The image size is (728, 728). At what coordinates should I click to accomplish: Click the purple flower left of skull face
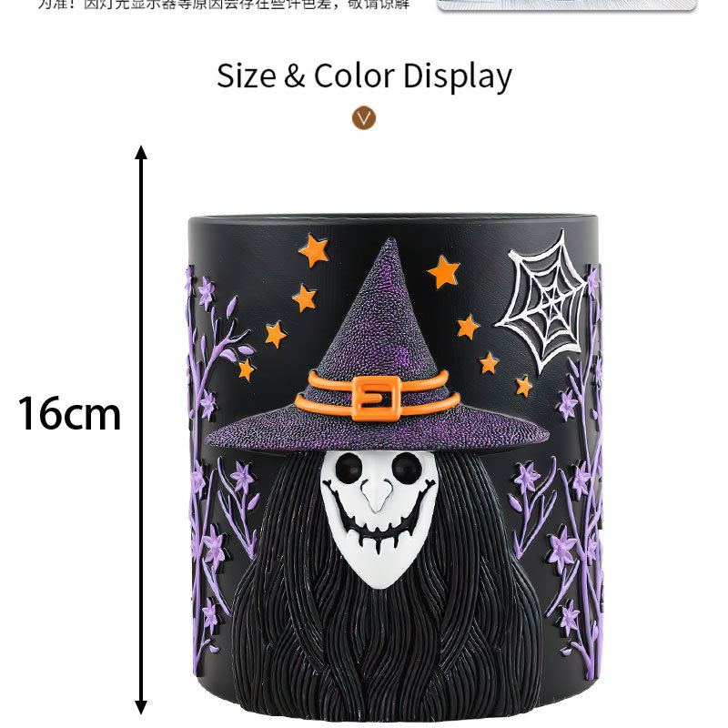click(243, 477)
